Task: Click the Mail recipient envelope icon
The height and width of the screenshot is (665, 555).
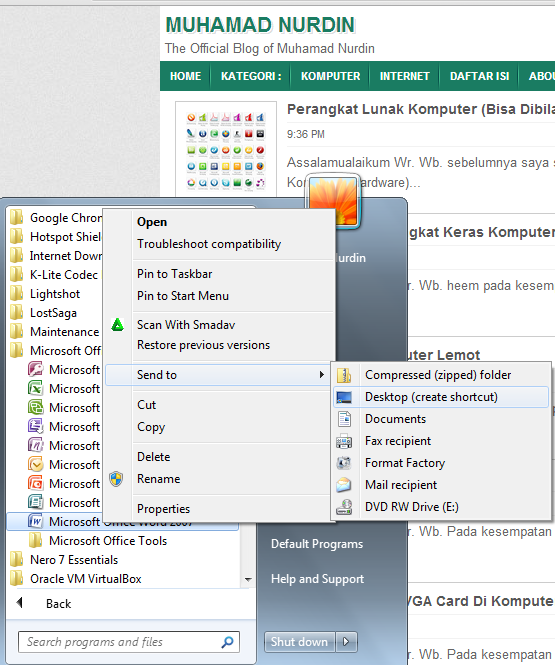Action: tap(344, 485)
